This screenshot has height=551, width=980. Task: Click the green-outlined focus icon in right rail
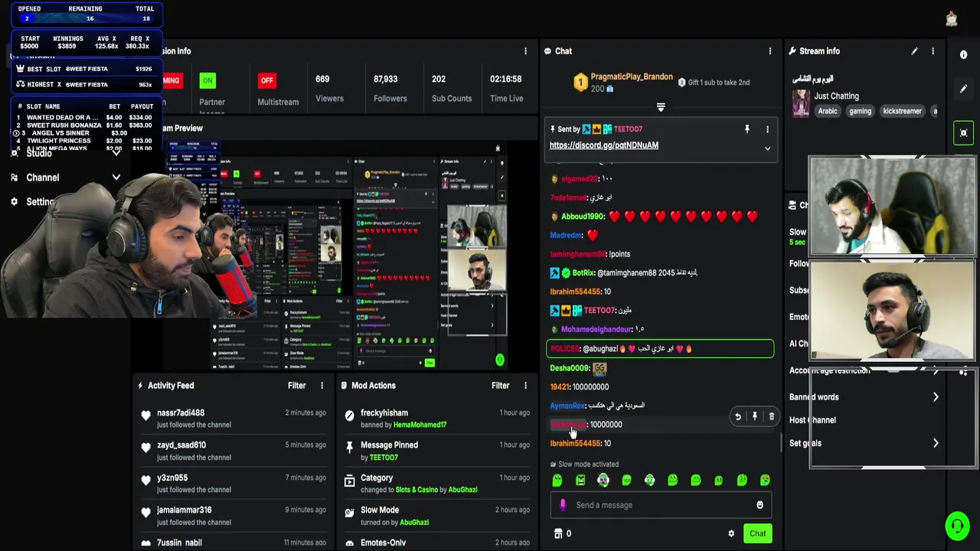tap(964, 133)
